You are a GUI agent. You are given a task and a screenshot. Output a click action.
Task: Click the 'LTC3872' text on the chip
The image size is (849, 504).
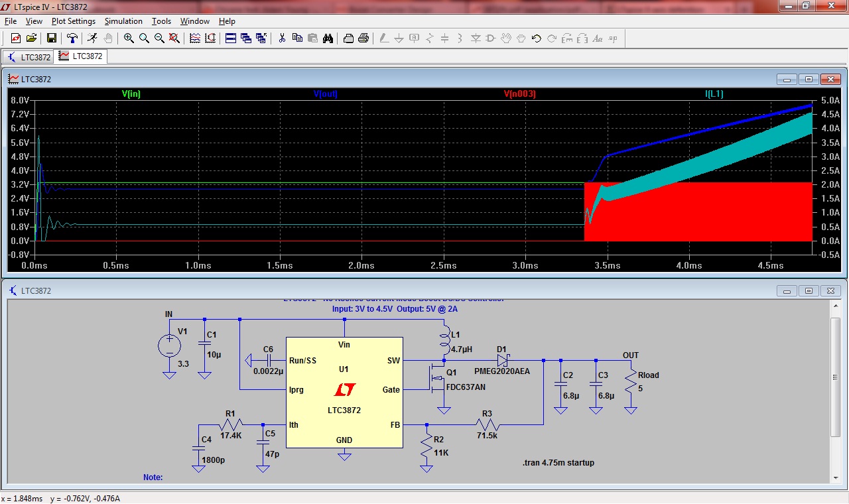click(x=344, y=410)
